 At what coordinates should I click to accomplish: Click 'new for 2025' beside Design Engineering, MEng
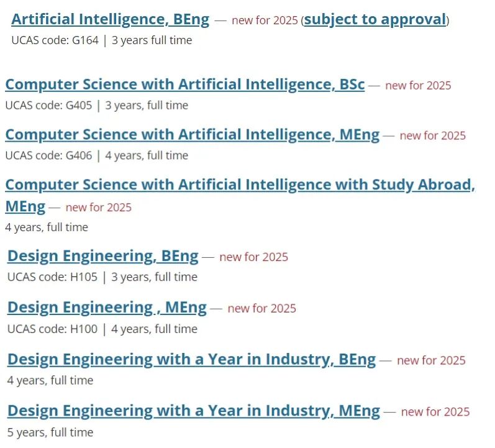pyautogui.click(x=262, y=309)
